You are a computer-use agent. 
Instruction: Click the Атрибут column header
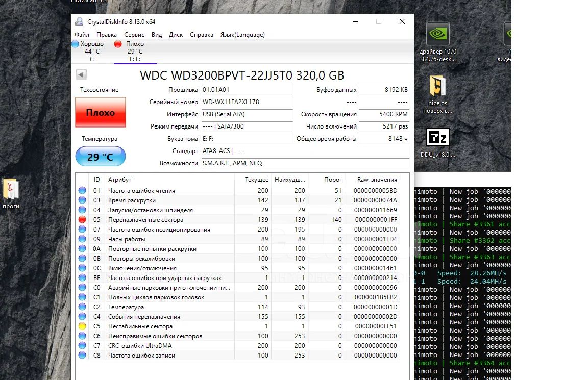pos(169,180)
